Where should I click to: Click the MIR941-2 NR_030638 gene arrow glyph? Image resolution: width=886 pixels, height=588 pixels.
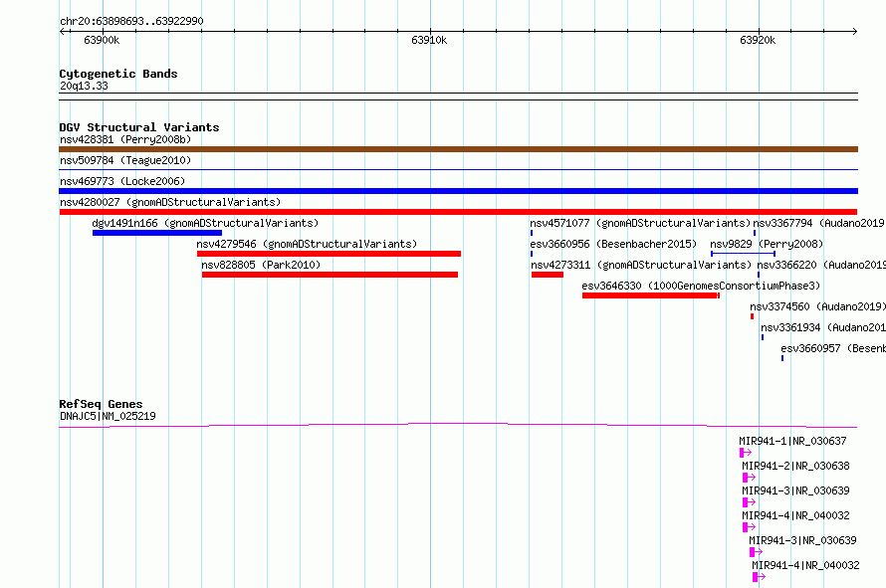click(x=749, y=478)
